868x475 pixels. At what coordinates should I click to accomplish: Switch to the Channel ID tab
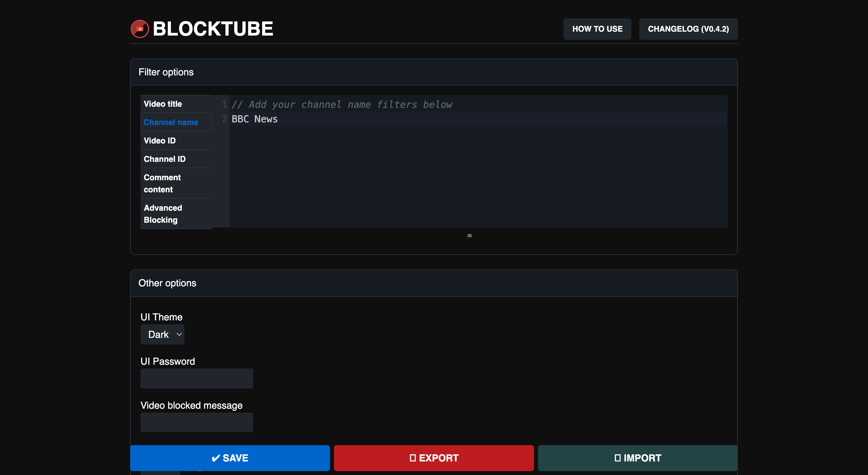[165, 159]
